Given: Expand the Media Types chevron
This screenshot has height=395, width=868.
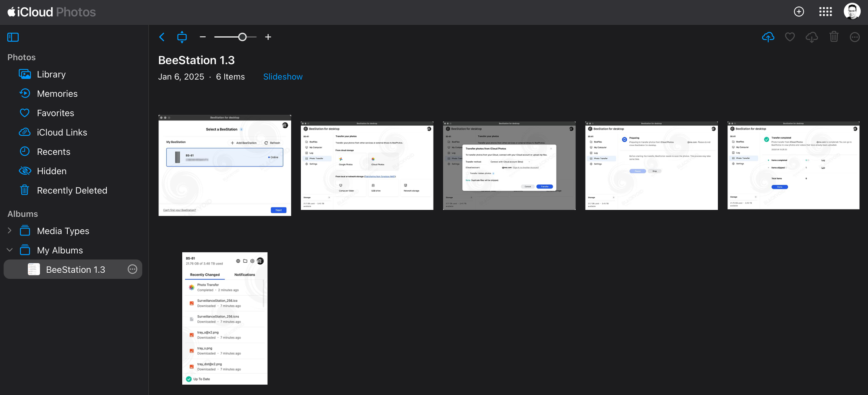Looking at the screenshot, I should tap(10, 231).
